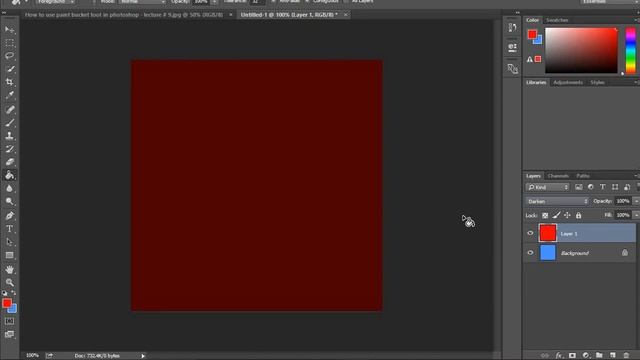Select the Move tool
Viewport: 640px width, 360px height.
[x=9, y=30]
